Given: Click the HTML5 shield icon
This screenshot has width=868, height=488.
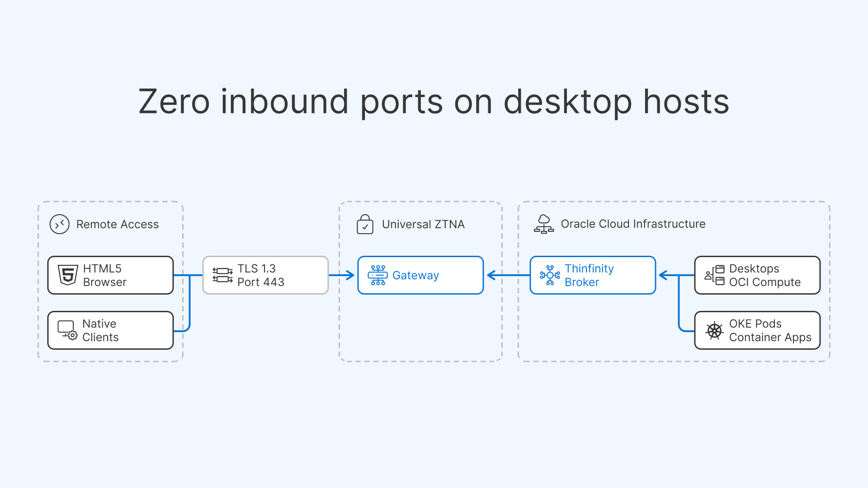Looking at the screenshot, I should (x=68, y=275).
